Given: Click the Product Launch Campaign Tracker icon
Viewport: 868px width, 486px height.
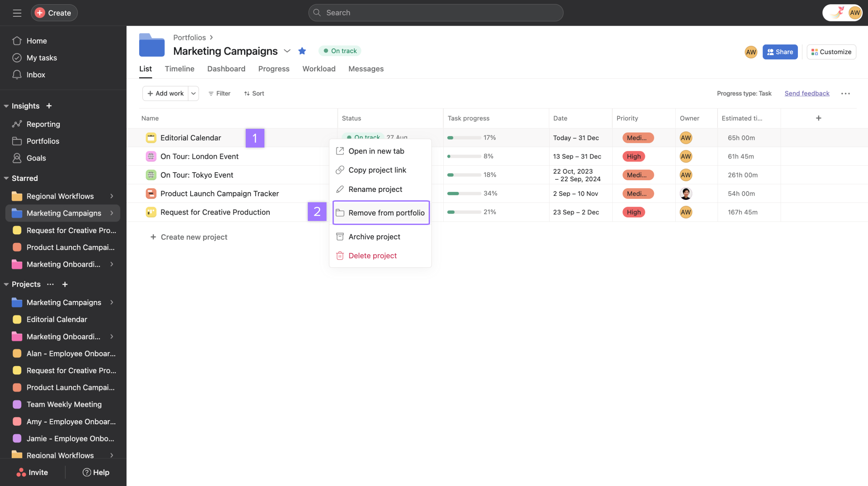Looking at the screenshot, I should click(151, 193).
